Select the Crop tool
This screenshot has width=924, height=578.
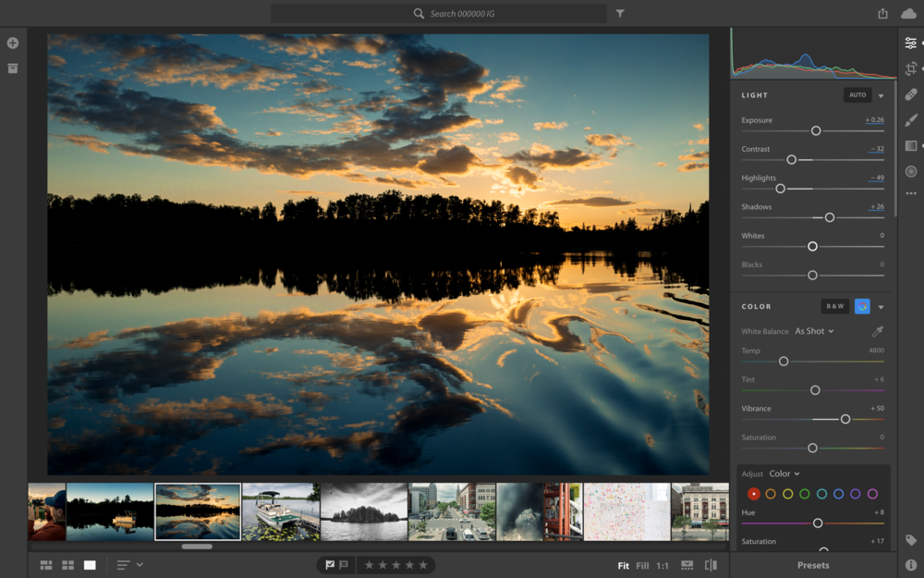[x=910, y=68]
